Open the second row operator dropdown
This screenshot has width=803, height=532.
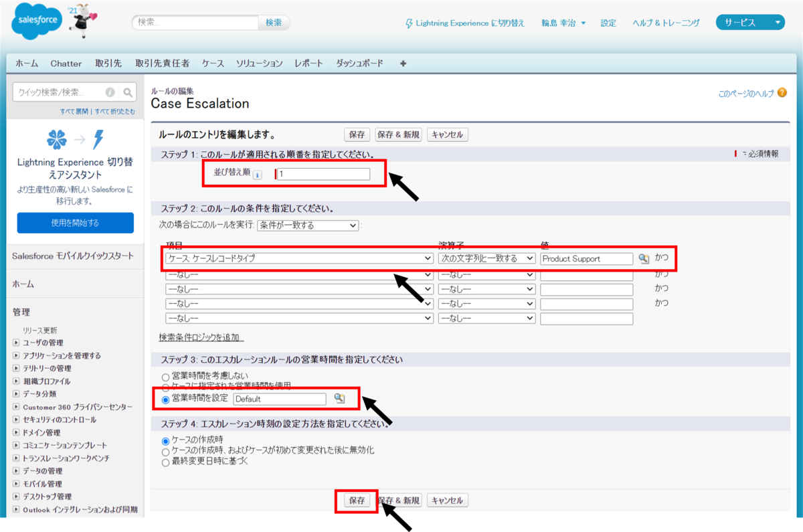486,274
